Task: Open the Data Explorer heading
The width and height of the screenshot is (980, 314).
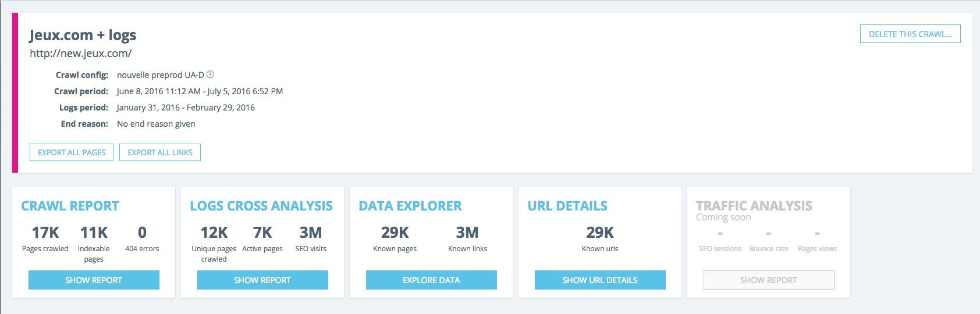Action: 410,206
